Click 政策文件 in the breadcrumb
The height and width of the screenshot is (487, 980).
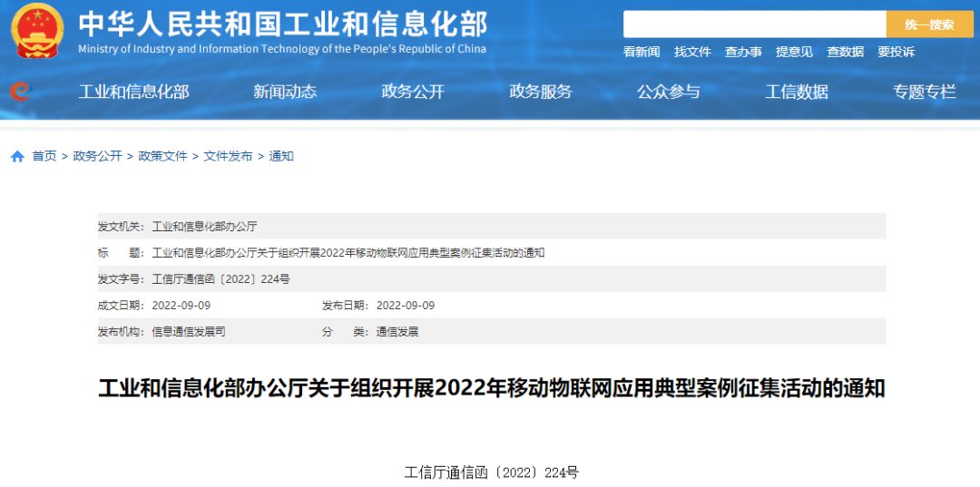162,156
